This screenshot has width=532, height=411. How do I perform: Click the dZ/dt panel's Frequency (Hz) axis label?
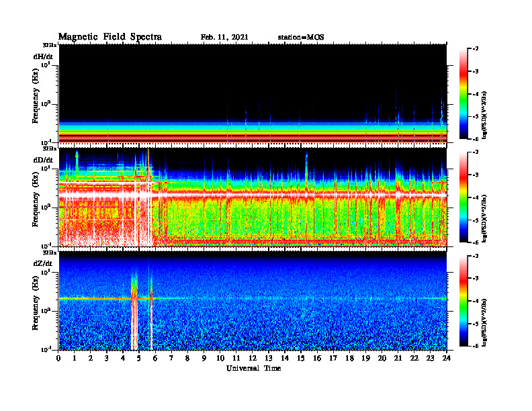(36, 303)
